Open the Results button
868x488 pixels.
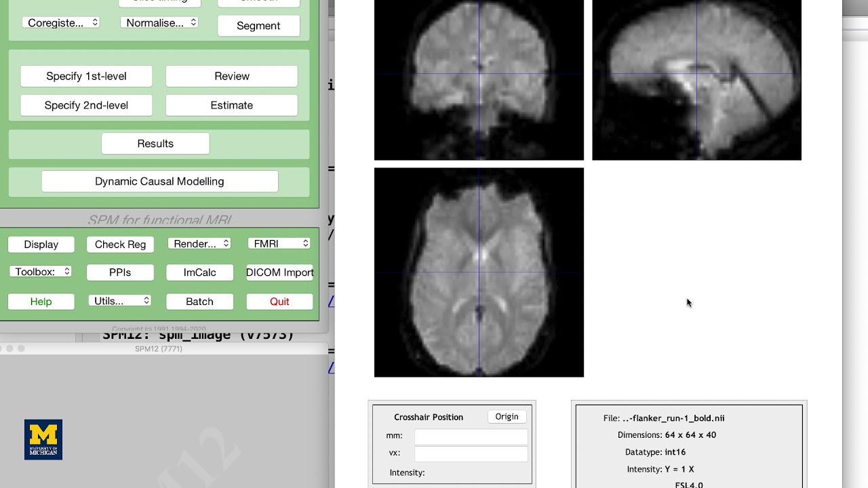[x=155, y=143]
